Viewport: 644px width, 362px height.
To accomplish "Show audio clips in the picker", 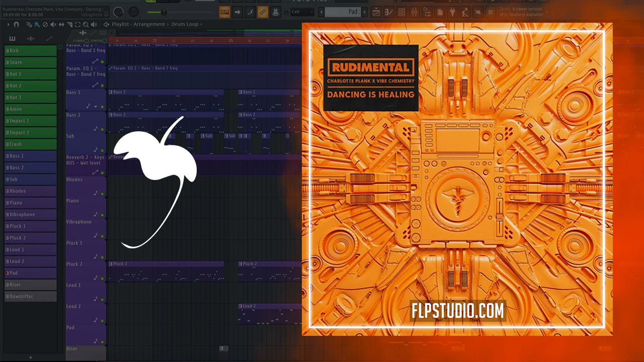I will click(x=31, y=39).
